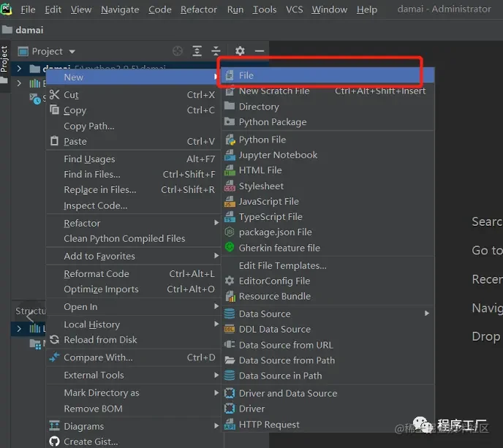Hide the Project panel with minus icon
Screen dimensions: 503x448
[260, 51]
